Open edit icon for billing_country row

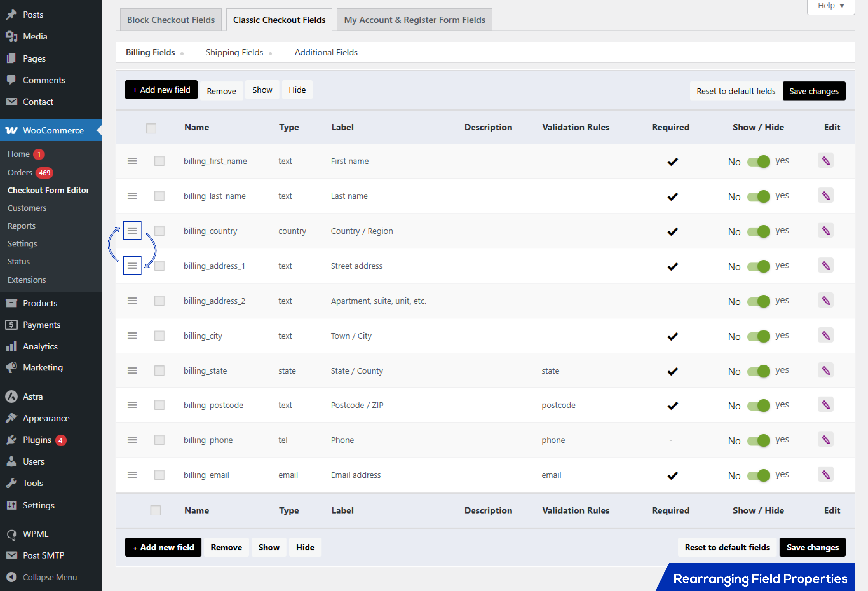tap(825, 230)
